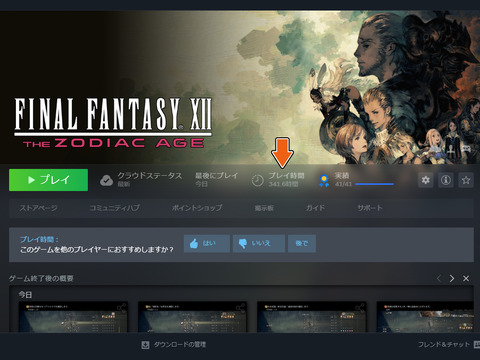Click the プレイ時間 label next to the clock
The image size is (480, 360).
point(286,176)
